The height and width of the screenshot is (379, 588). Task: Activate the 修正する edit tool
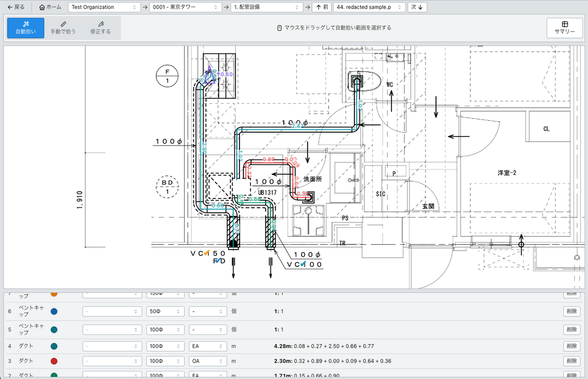point(100,27)
